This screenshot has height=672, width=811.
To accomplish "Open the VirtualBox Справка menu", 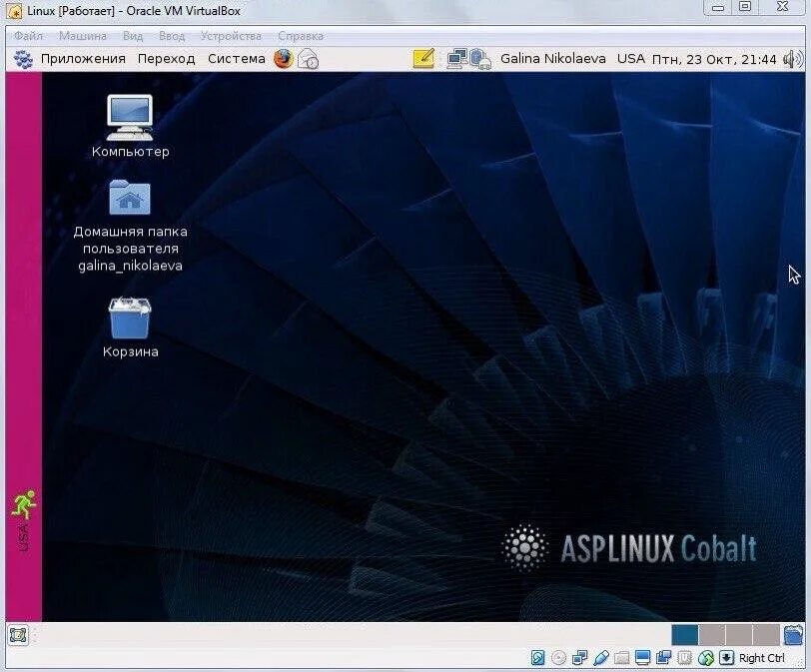I will click(301, 36).
